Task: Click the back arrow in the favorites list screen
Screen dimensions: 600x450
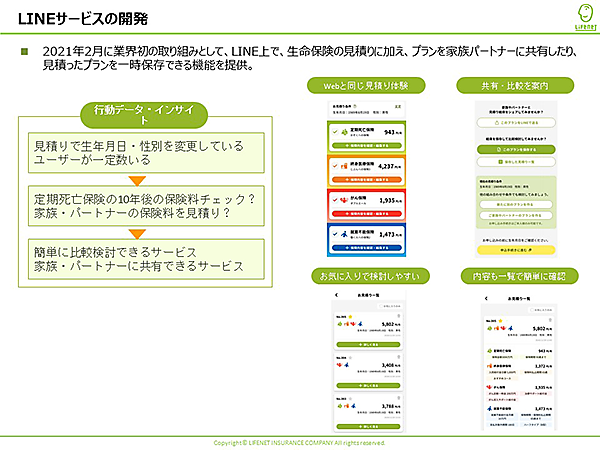Action: point(337,295)
